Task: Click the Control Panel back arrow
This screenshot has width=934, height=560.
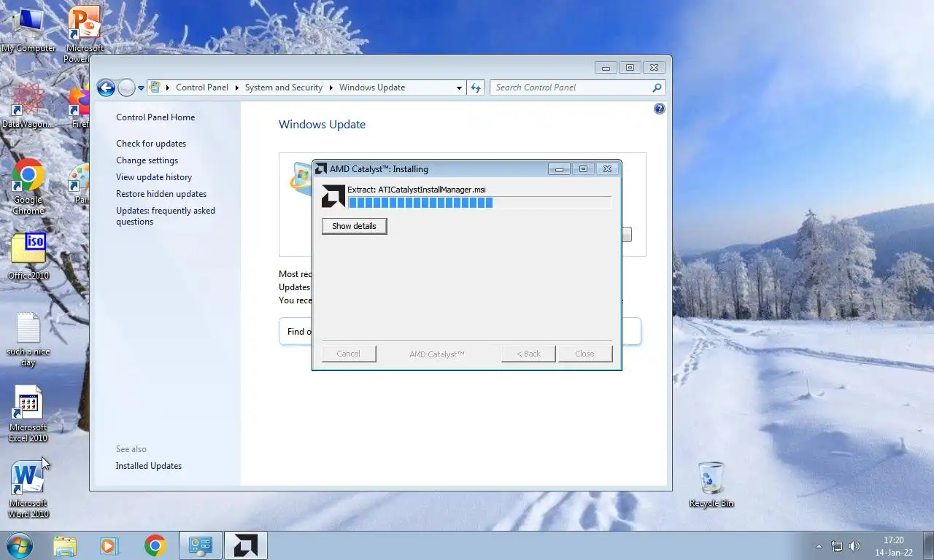Action: [x=106, y=87]
